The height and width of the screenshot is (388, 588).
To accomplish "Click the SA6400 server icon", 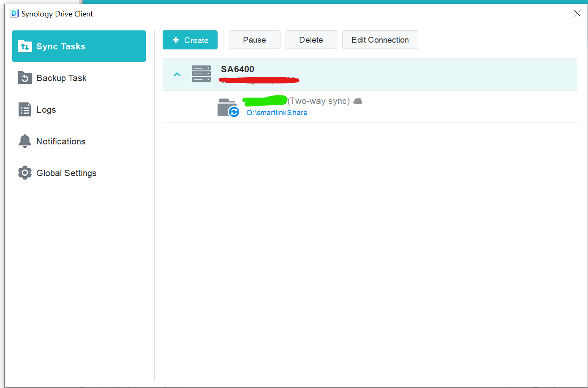I will point(201,74).
